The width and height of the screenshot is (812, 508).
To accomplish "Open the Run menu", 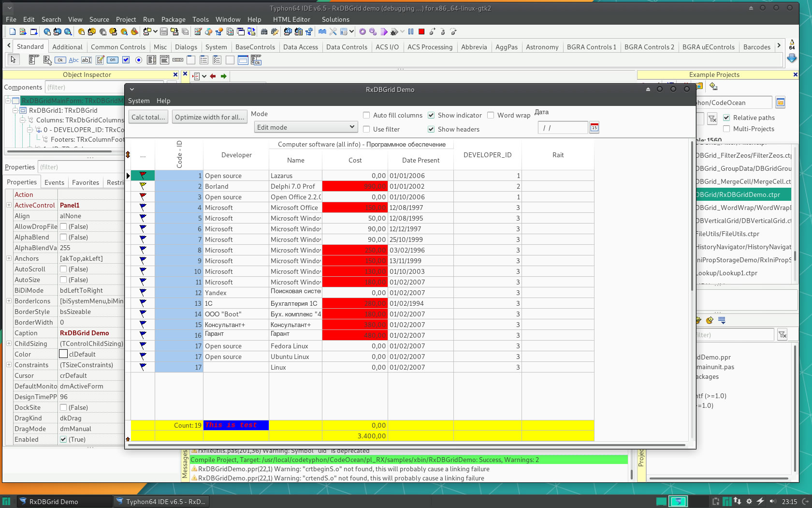I will [148, 19].
